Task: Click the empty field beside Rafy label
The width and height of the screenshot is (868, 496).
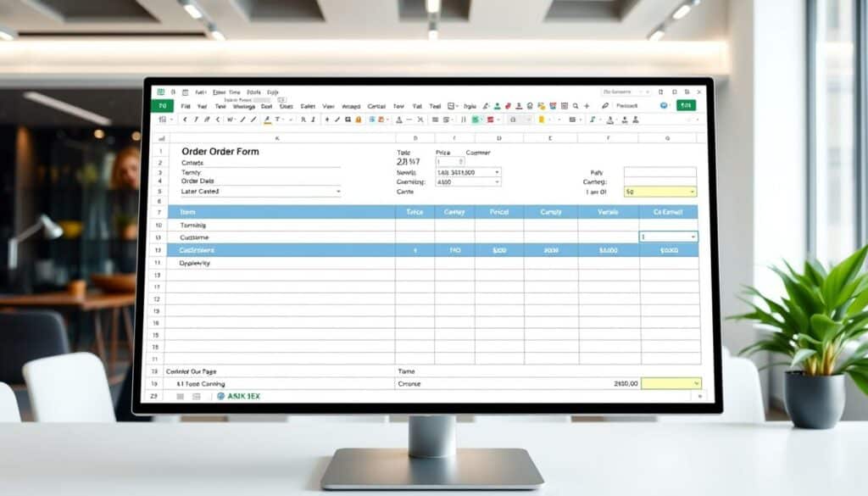Action: click(x=659, y=172)
